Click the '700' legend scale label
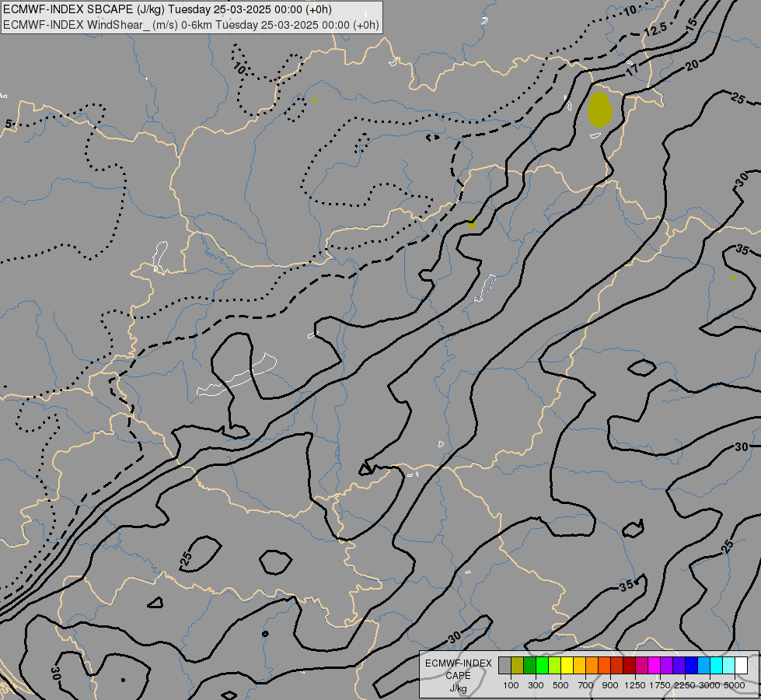 tap(586, 685)
